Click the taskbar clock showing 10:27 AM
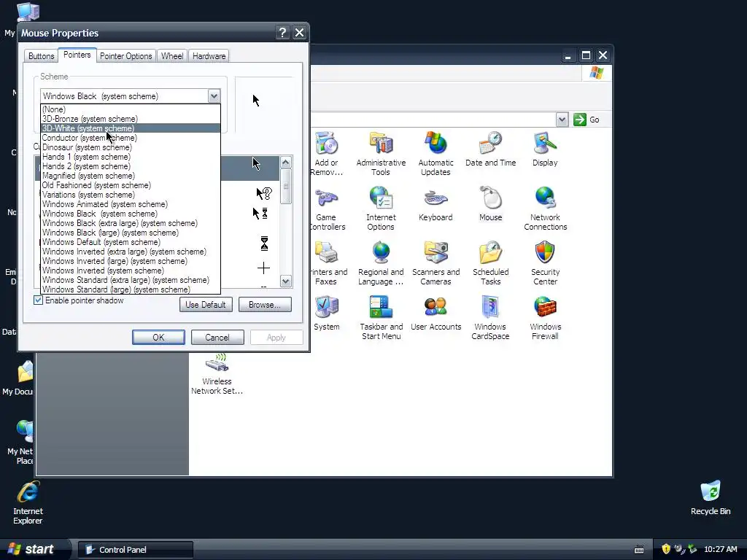This screenshot has height=560, width=747. [x=720, y=549]
